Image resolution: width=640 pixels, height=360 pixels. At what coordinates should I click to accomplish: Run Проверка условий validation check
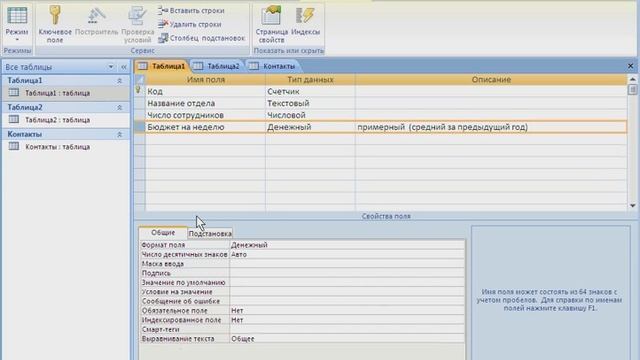point(138,24)
